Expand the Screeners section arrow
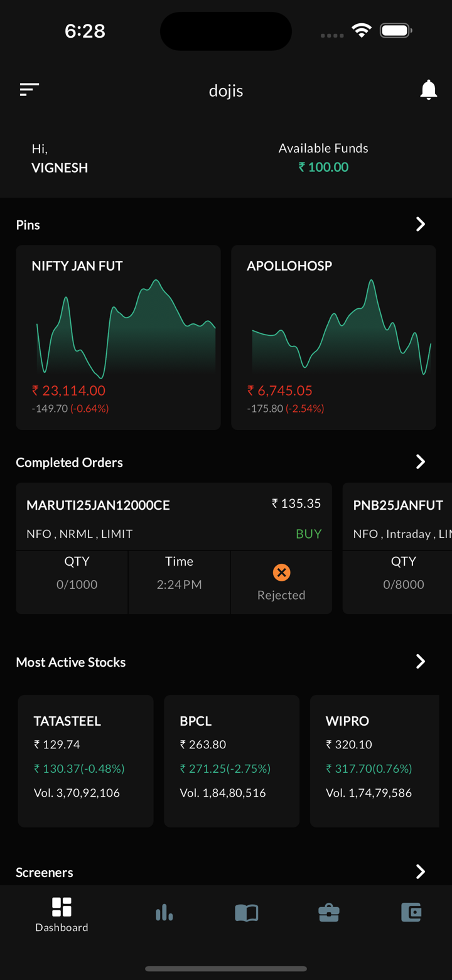This screenshot has width=452, height=980. 421,871
